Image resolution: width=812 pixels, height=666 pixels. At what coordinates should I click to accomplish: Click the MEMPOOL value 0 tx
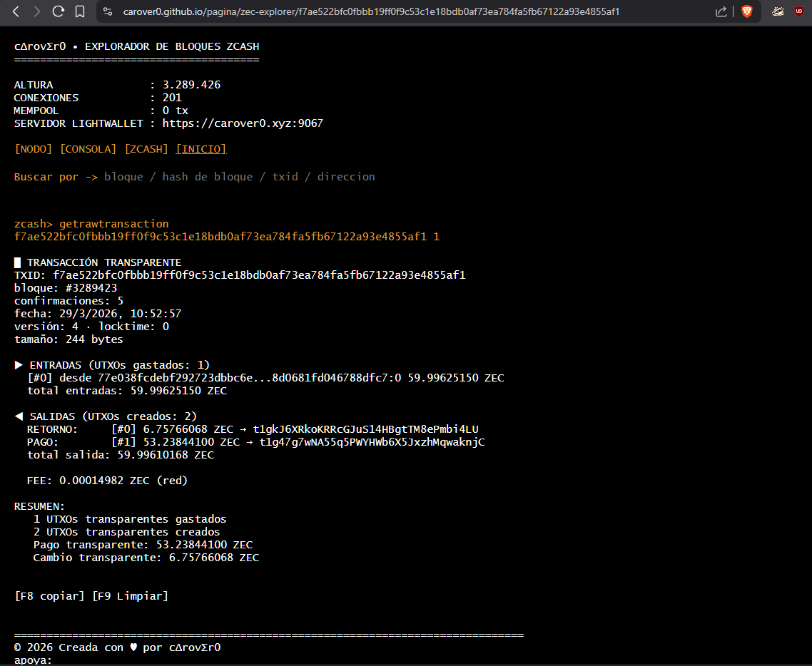tap(175, 111)
